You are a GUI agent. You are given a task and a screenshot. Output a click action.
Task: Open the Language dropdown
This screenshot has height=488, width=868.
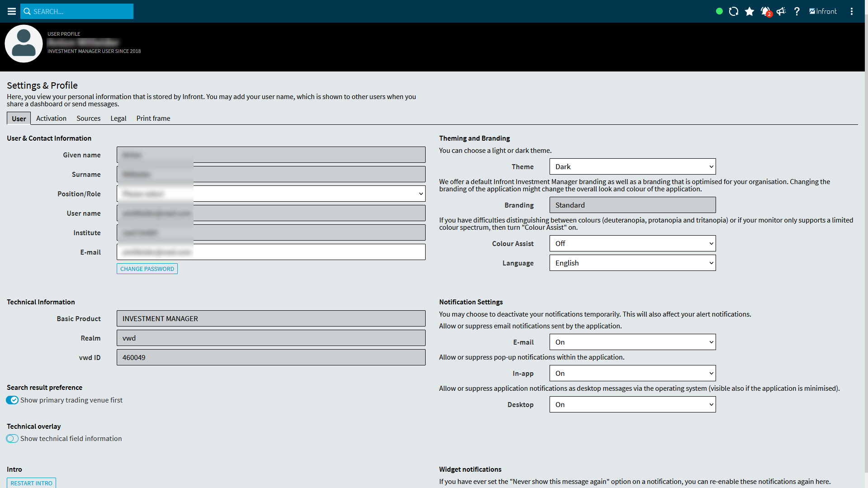coord(632,263)
